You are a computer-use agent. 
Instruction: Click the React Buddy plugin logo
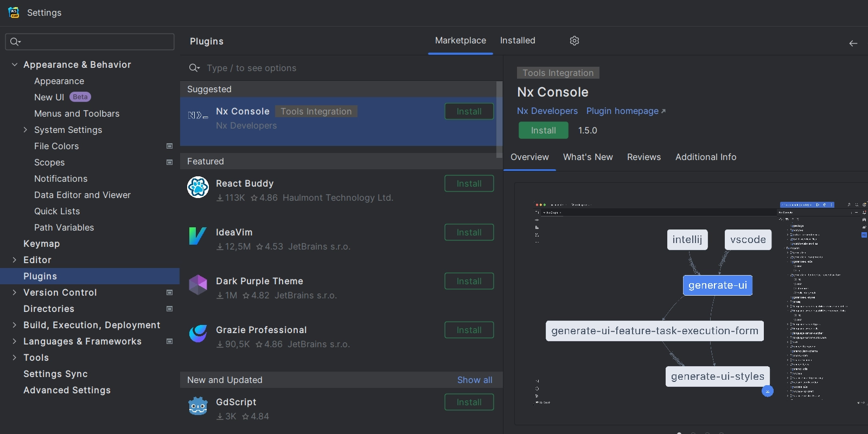click(198, 187)
